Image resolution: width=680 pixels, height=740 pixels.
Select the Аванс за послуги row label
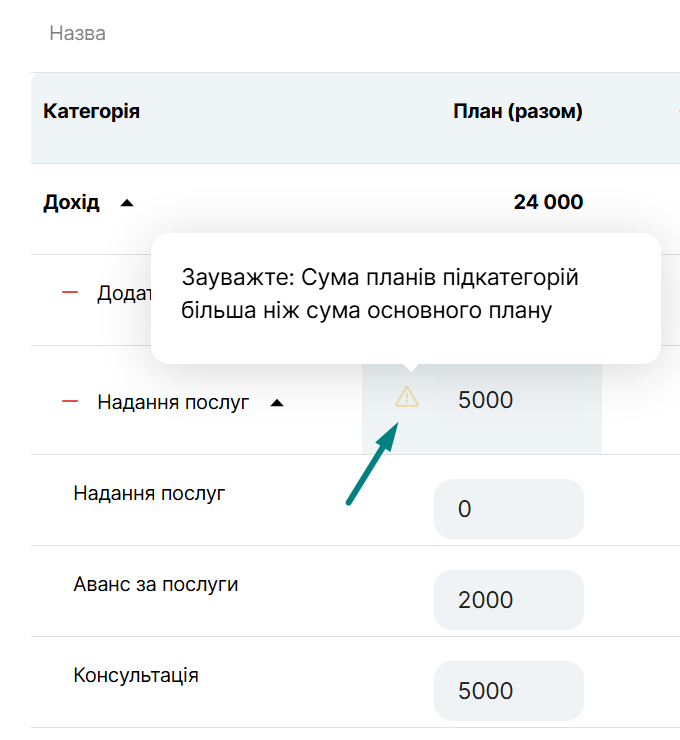[x=156, y=584]
